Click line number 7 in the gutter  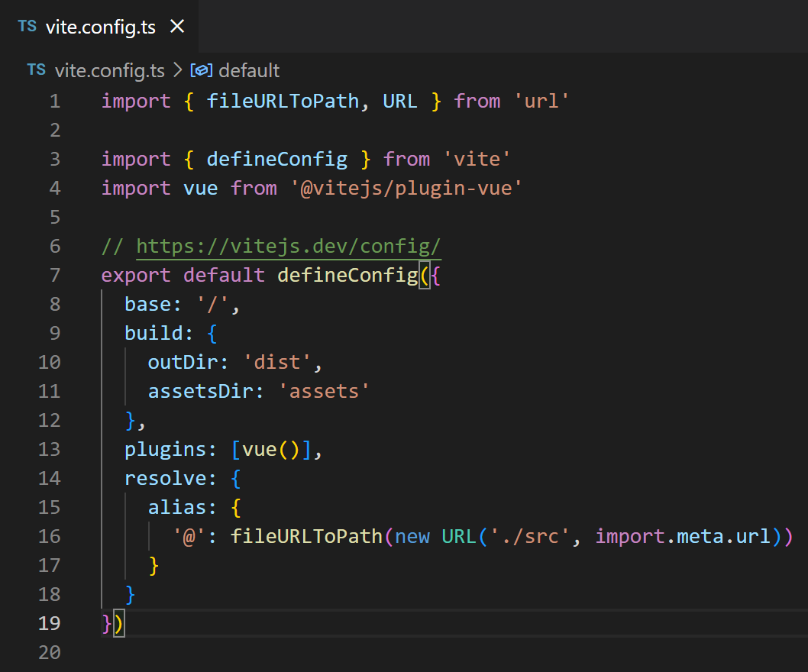tap(54, 275)
